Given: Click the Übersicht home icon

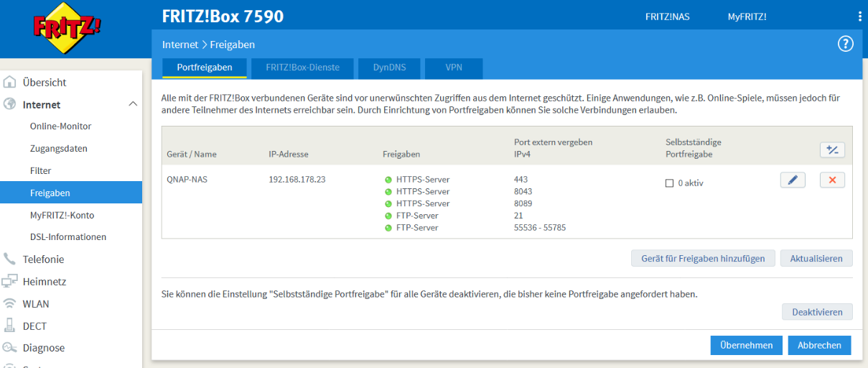Looking at the screenshot, I should pos(10,83).
